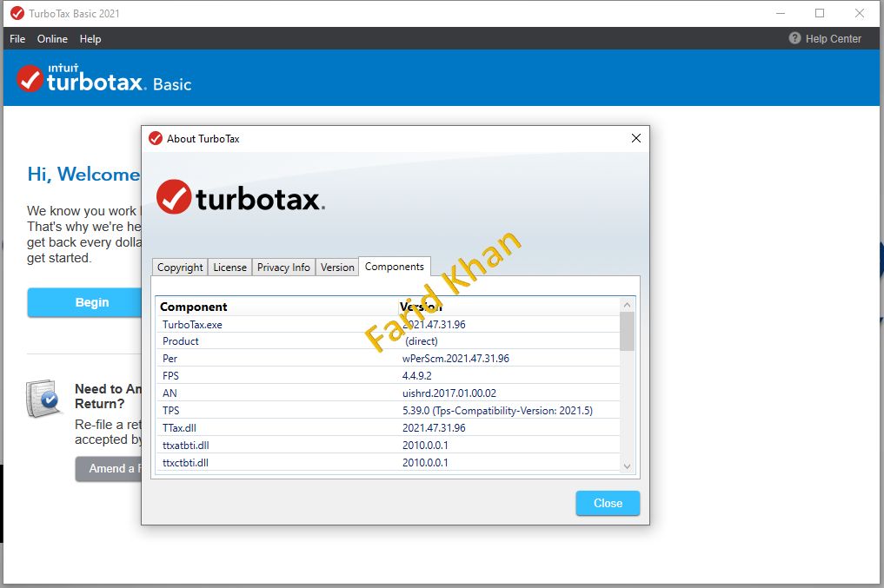
Task: Select the ttxctbti.dll row
Action: tap(388, 462)
